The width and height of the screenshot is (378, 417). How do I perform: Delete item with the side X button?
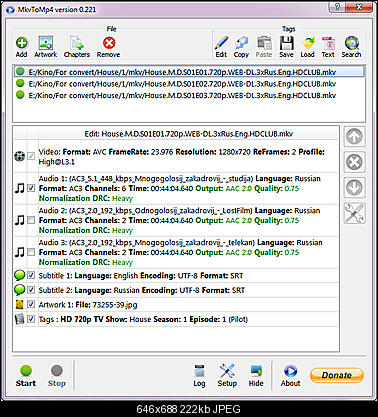pos(354,162)
